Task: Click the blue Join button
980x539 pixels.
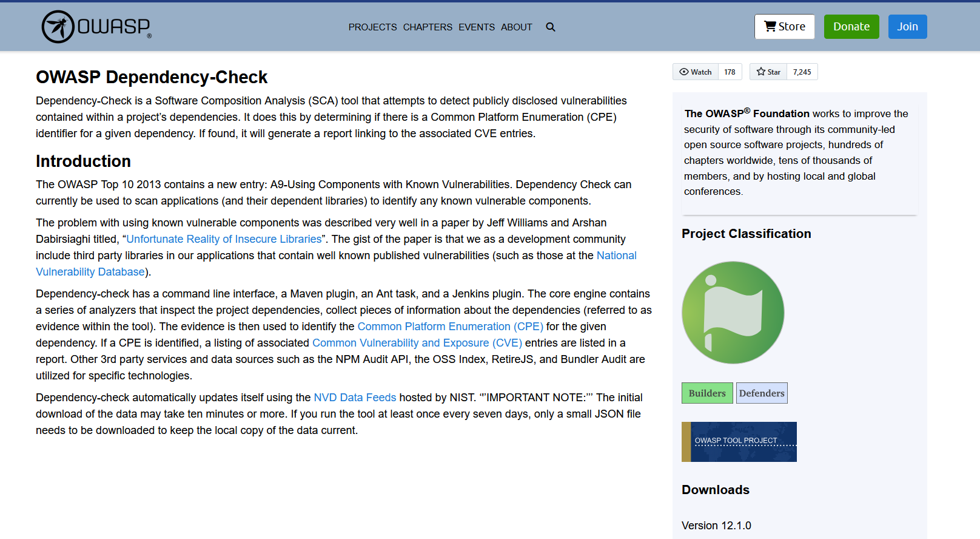Action: (908, 27)
